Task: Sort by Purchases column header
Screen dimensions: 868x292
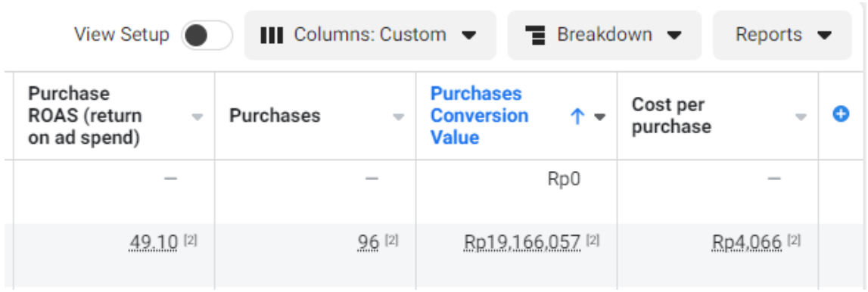Action: point(275,116)
